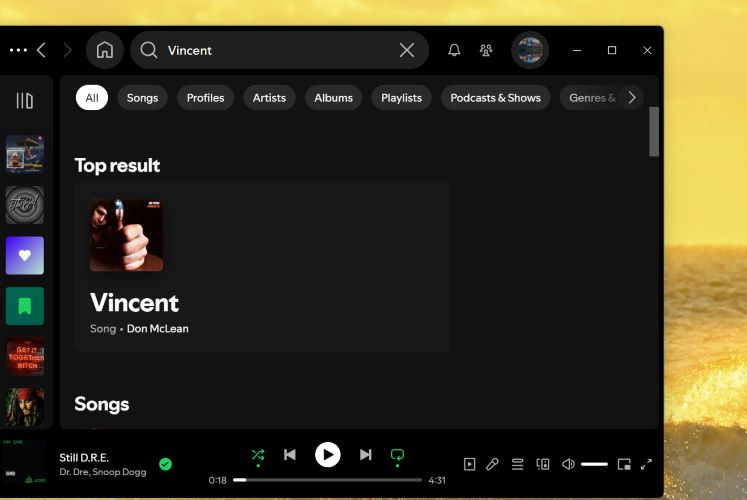Open the user profile avatar

coord(530,50)
